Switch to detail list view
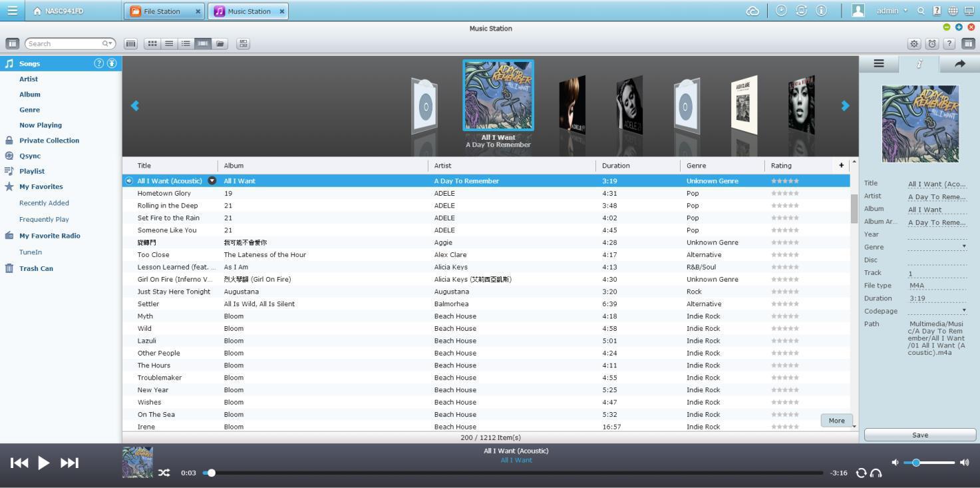This screenshot has height=488, width=980. click(169, 43)
